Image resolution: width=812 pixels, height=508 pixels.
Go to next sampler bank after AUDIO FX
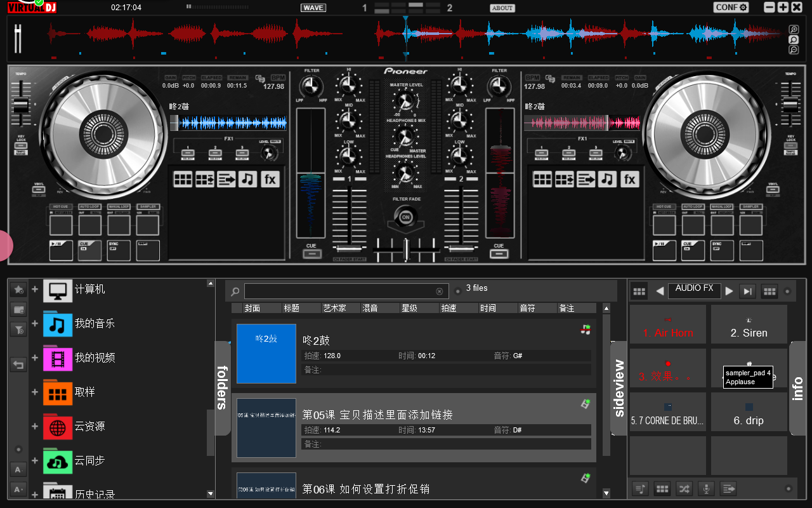point(730,291)
